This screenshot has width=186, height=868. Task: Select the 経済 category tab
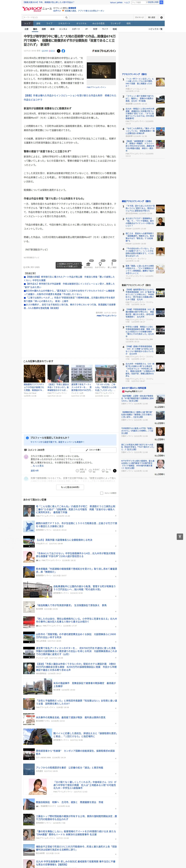click(52, 29)
